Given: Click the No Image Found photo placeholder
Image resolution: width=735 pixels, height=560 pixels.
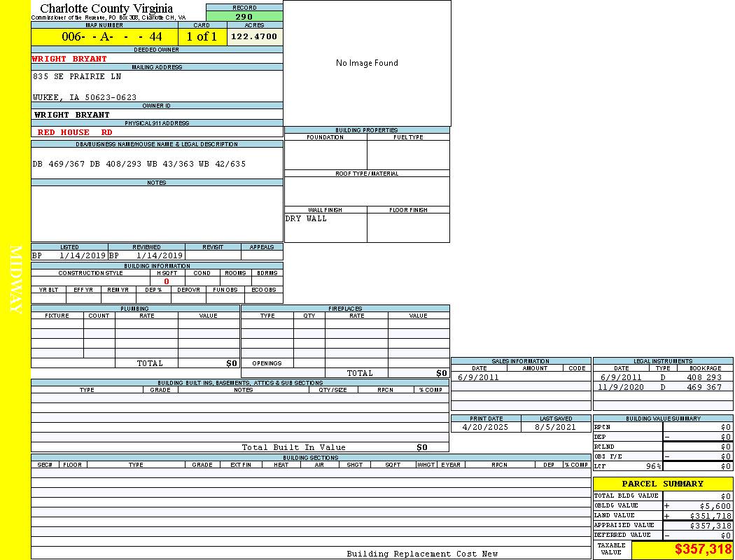Looking at the screenshot, I should pyautogui.click(x=367, y=63).
